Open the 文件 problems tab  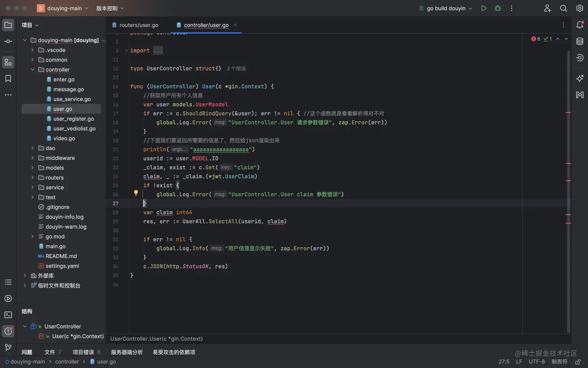52,352
